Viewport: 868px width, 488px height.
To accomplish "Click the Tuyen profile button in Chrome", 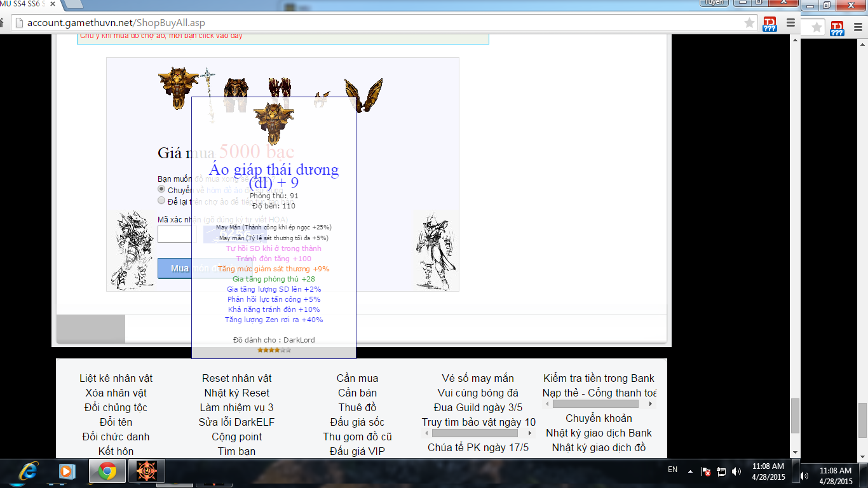I will (714, 3).
